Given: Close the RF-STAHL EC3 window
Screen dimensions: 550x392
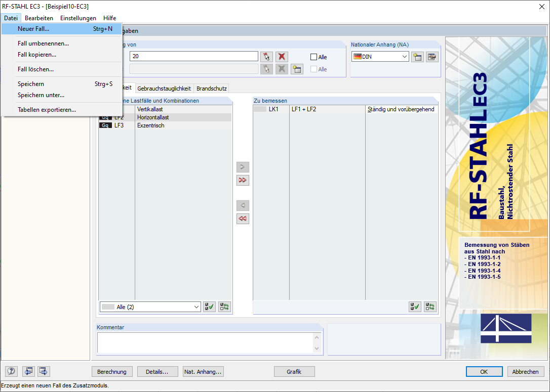Looking at the screenshot, I should 542,7.
